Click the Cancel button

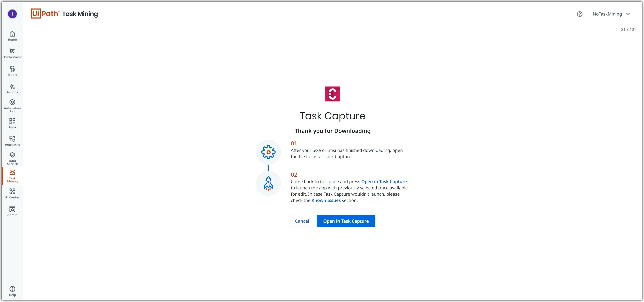[302, 221]
